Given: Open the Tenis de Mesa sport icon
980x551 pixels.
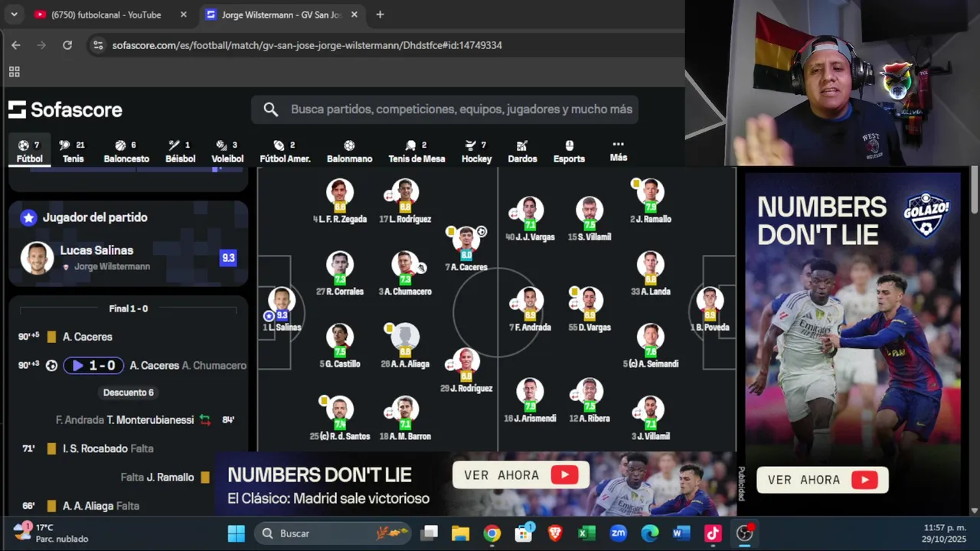Looking at the screenshot, I should point(411,145).
